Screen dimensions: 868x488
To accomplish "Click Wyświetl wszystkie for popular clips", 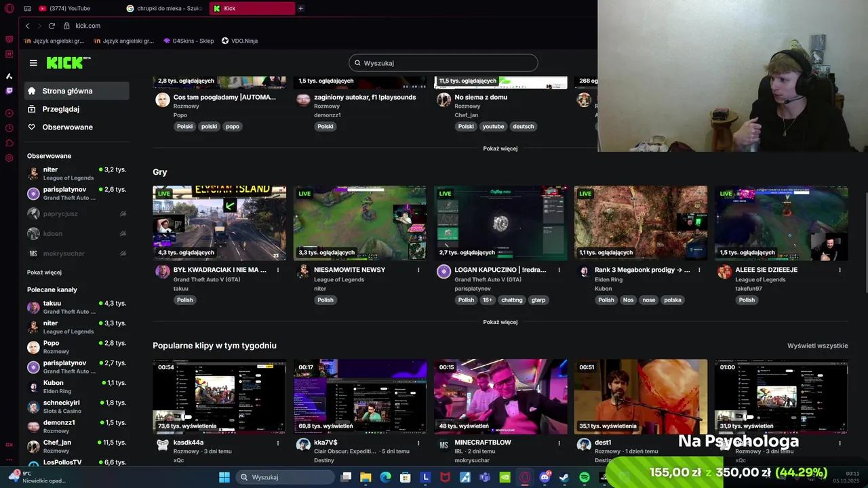I will (817, 346).
